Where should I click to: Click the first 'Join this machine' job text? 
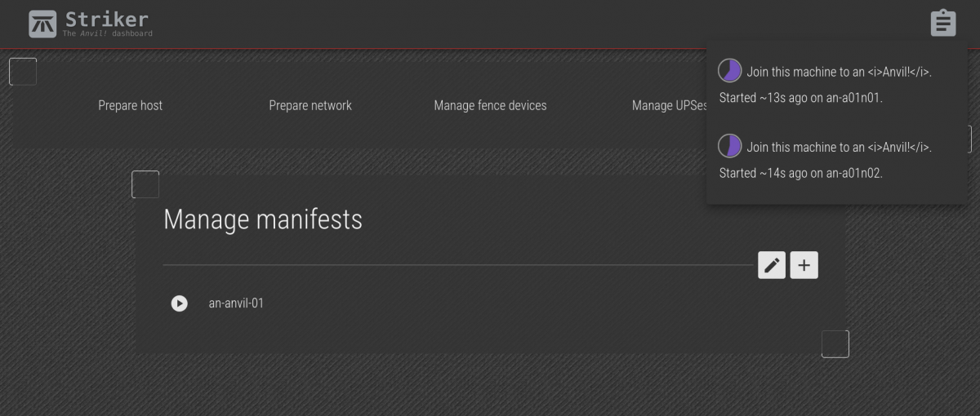pyautogui.click(x=839, y=72)
